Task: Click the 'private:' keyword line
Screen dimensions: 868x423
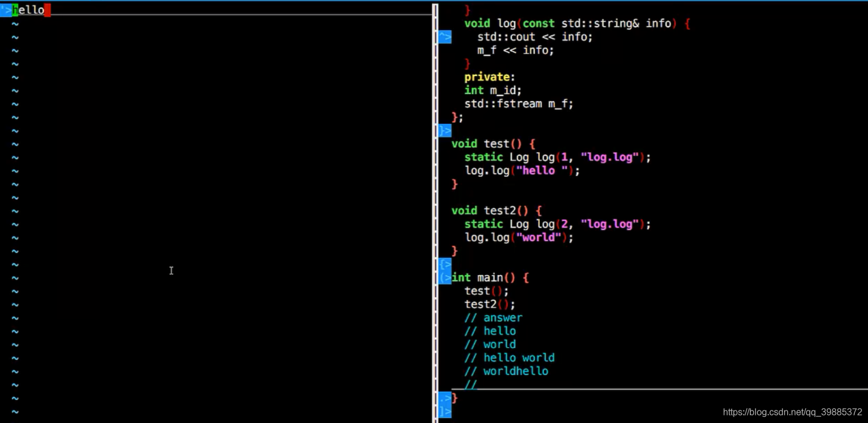Action: (490, 77)
